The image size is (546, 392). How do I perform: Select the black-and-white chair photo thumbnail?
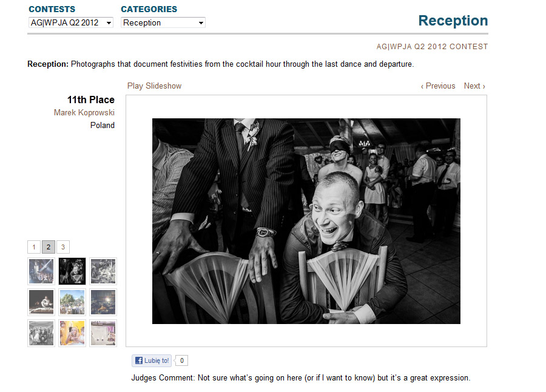click(72, 271)
